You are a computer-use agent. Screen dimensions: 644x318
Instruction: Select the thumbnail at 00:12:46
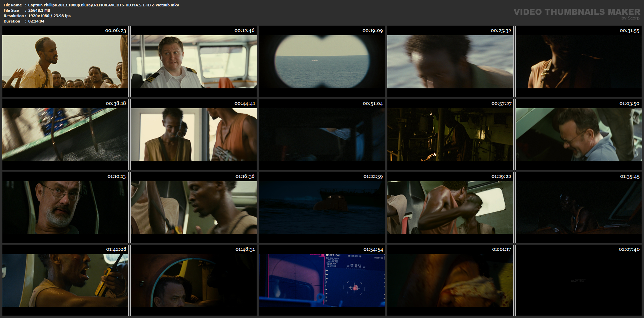(x=194, y=62)
